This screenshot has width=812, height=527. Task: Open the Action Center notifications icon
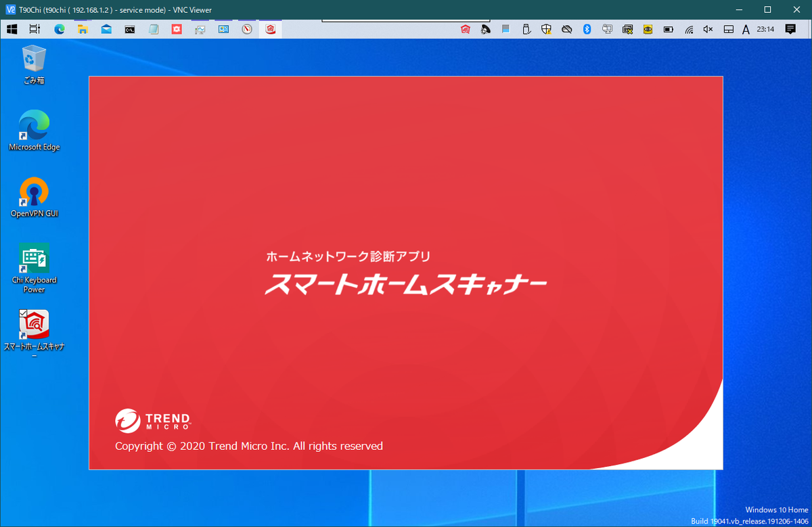(x=790, y=29)
